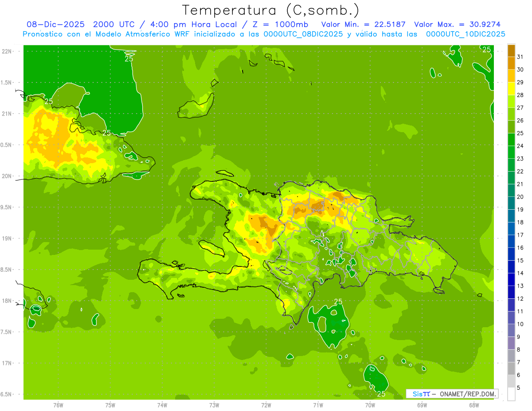Click the blue 'Sis' logo text

tap(418, 394)
